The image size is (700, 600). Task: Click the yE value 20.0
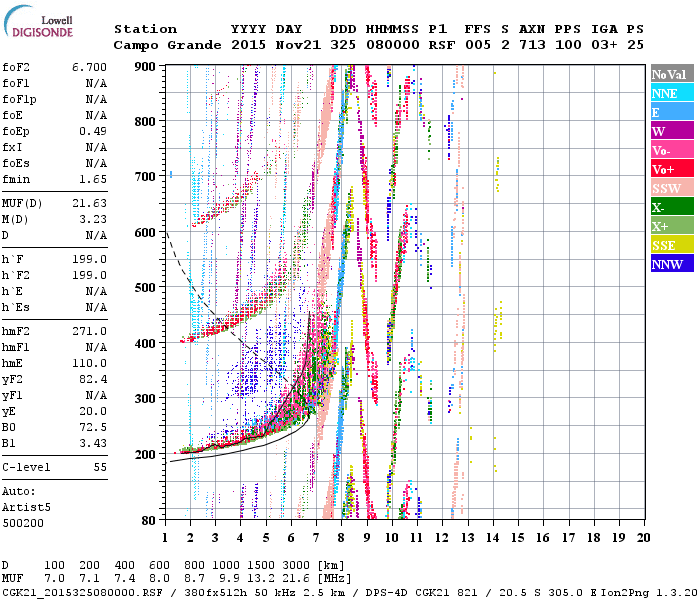click(93, 411)
